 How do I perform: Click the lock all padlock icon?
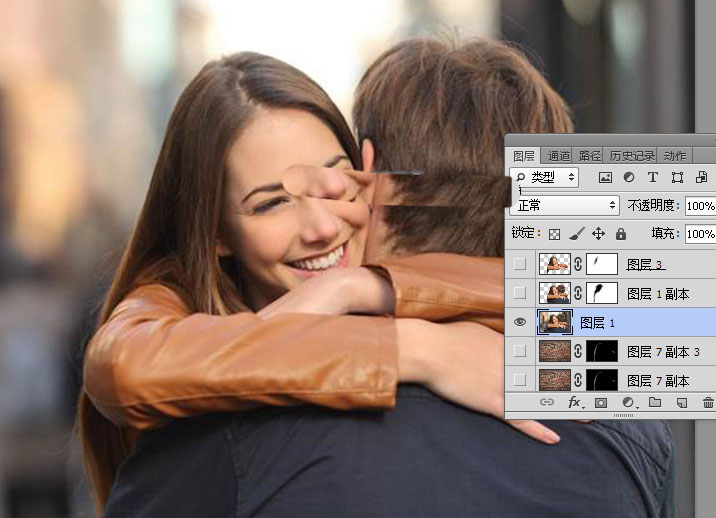click(x=621, y=234)
